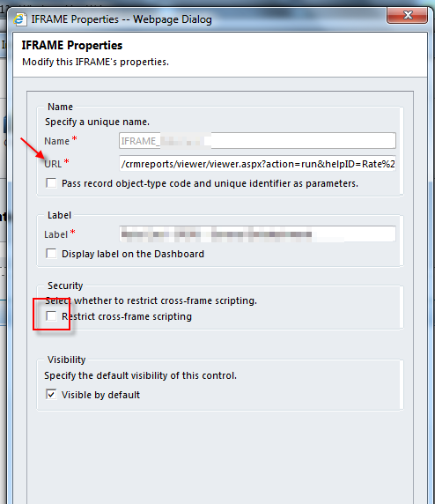Uncheck the Visible by default checkbox
The width and height of the screenshot is (435, 504).
(x=51, y=395)
